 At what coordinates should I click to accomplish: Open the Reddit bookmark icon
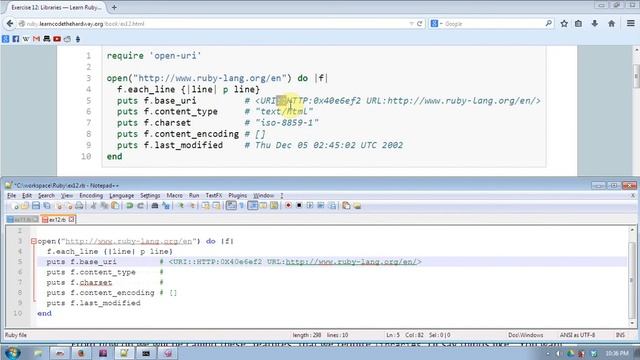(67, 39)
